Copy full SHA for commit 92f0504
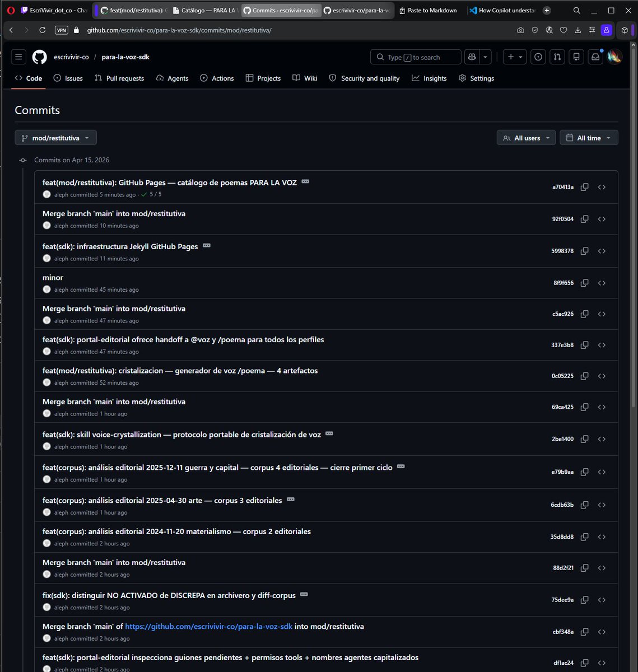638x672 pixels. click(584, 219)
